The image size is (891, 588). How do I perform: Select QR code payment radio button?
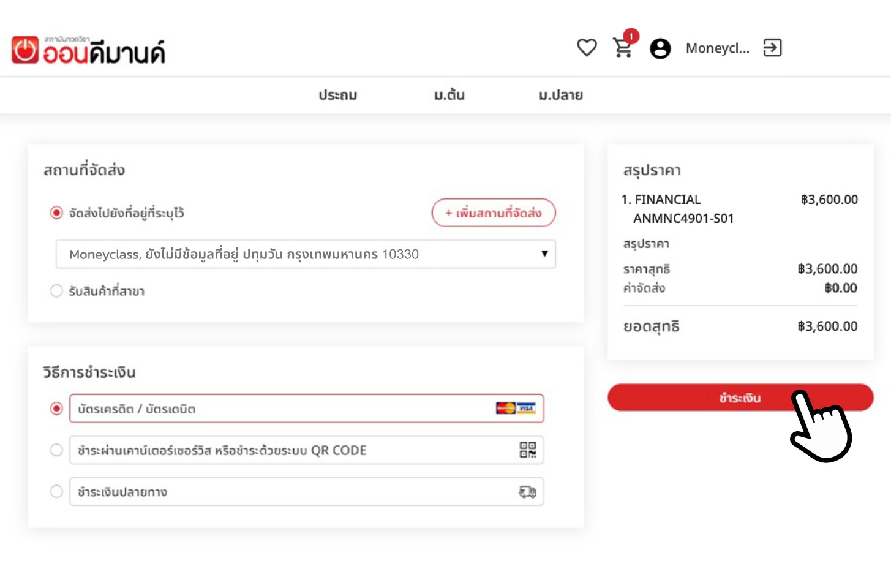(x=56, y=450)
